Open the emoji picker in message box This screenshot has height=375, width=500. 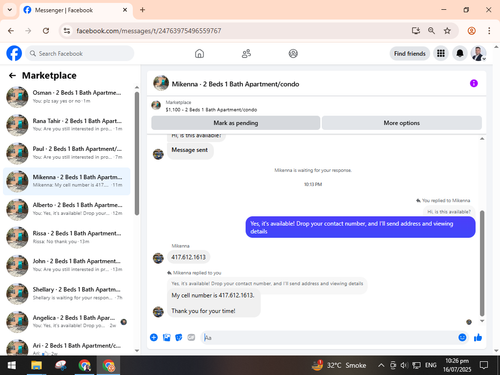462,338
